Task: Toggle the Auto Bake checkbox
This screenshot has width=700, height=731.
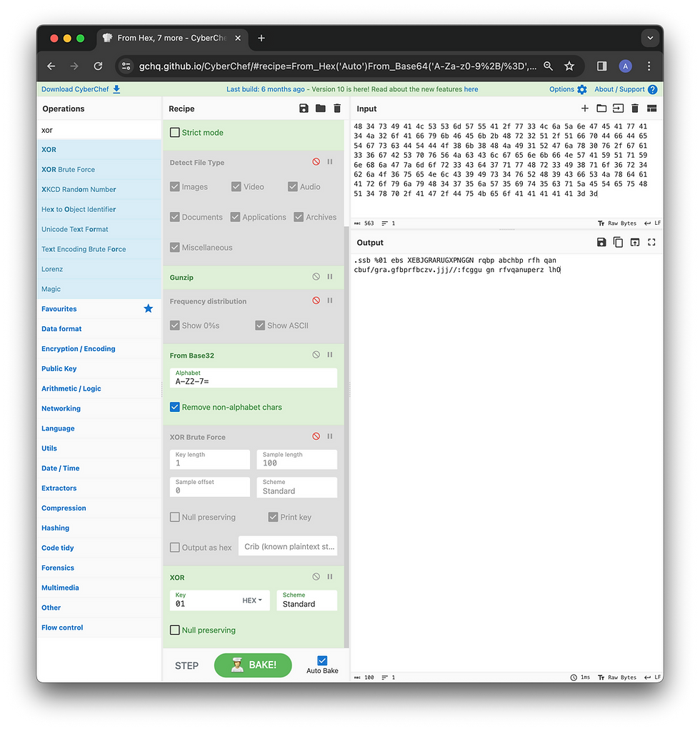Action: [322, 660]
